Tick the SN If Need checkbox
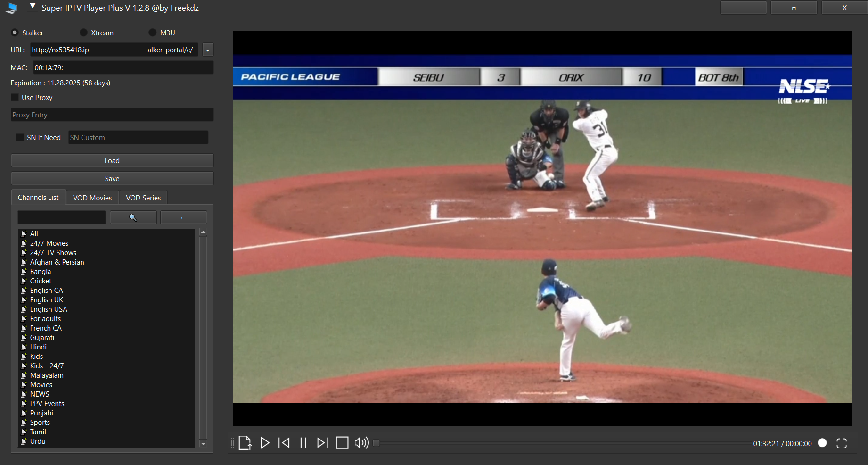Viewport: 868px width, 465px height. pos(20,137)
